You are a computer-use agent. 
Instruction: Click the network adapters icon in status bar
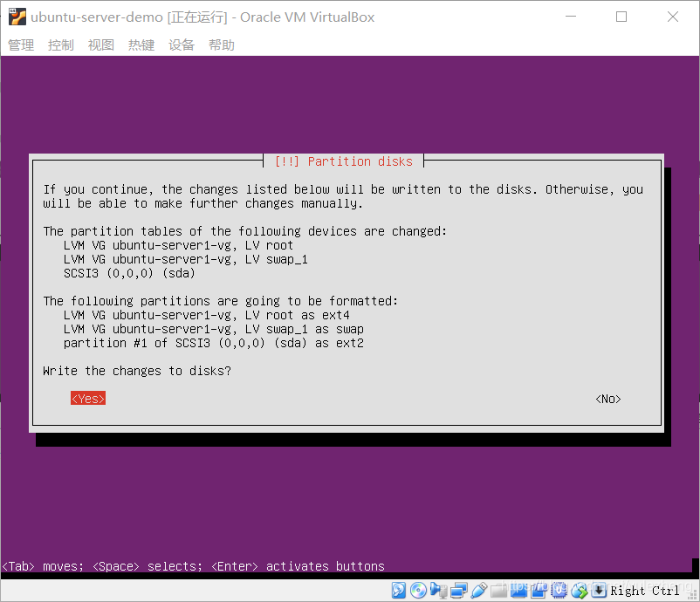pos(458,591)
